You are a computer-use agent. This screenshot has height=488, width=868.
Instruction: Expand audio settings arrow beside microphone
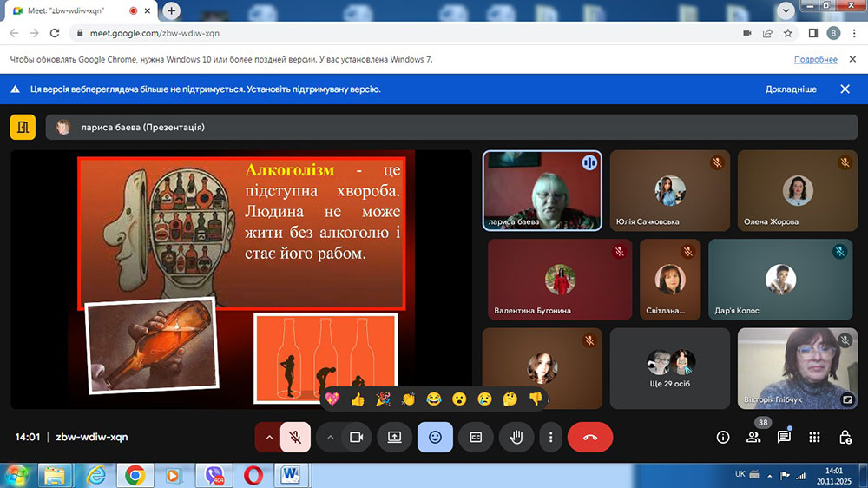(268, 438)
